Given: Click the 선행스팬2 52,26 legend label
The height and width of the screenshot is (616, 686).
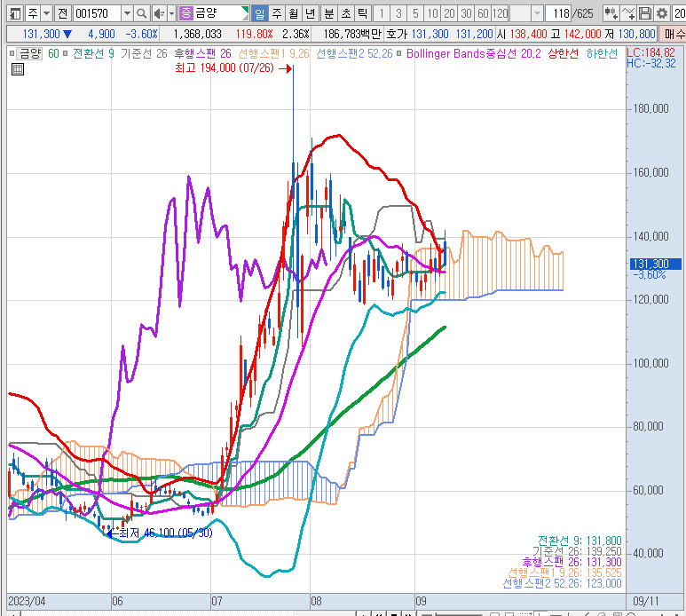Looking at the screenshot, I should pyautogui.click(x=354, y=54).
